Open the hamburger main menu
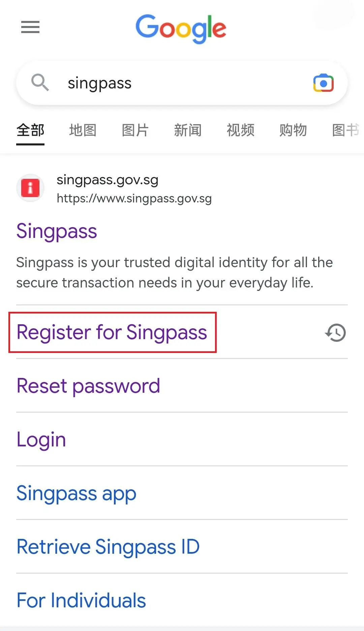Image resolution: width=364 pixels, height=631 pixels. (x=30, y=27)
